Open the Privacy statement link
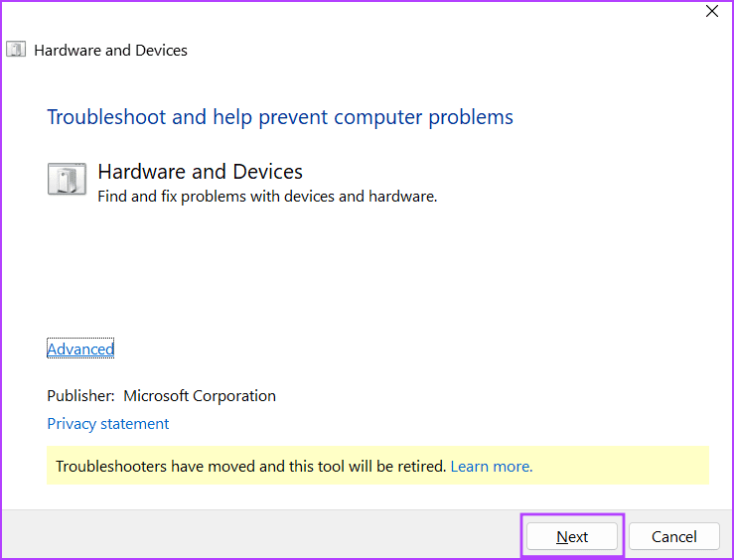The image size is (734, 560). coord(108,424)
